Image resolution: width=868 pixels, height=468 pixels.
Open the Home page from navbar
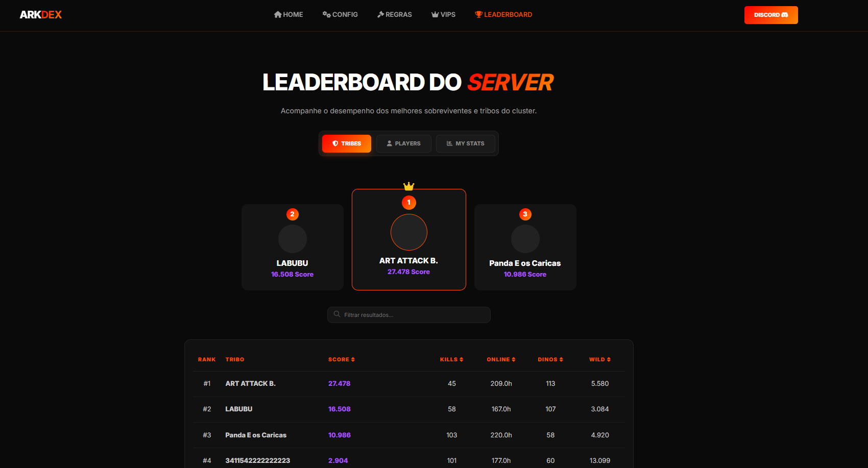click(x=288, y=15)
